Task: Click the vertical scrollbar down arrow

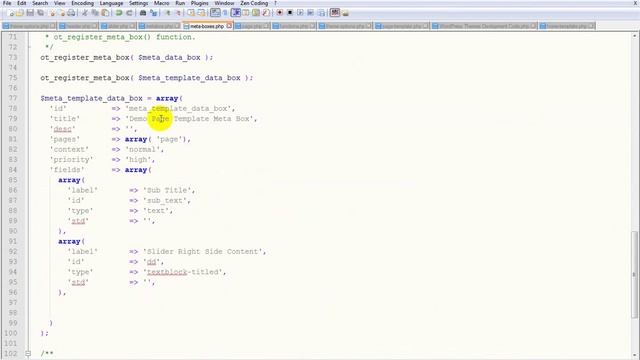Action: tap(634, 356)
